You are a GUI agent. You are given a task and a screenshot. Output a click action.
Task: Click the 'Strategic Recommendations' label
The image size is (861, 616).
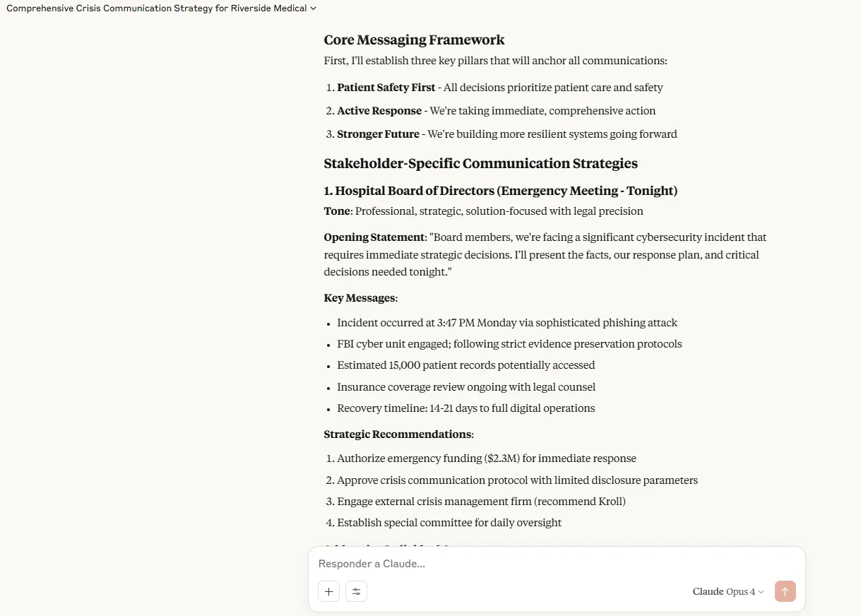(x=398, y=434)
